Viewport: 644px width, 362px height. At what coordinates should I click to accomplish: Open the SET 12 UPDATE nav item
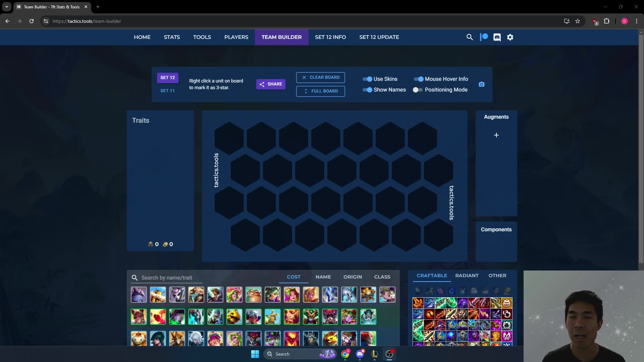click(x=379, y=37)
